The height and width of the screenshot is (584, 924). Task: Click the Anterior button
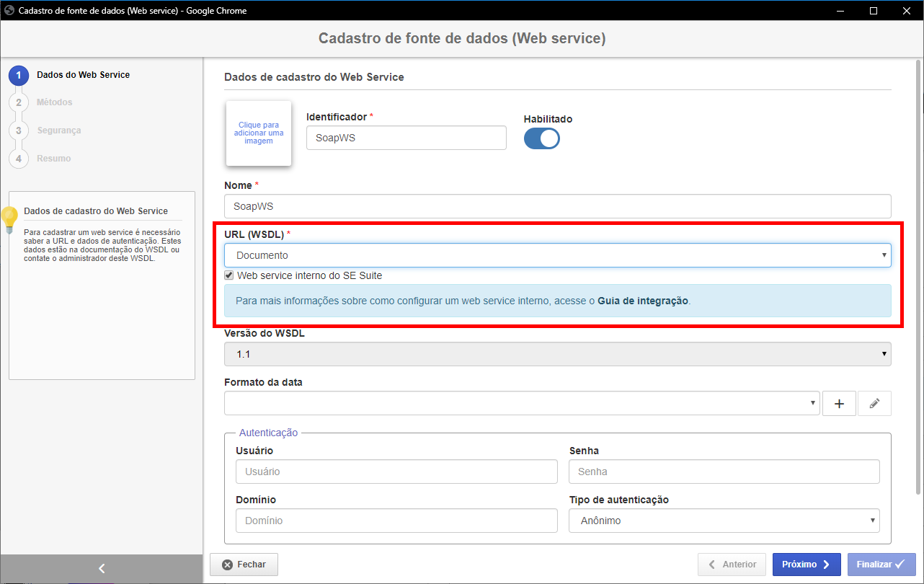pos(732,565)
